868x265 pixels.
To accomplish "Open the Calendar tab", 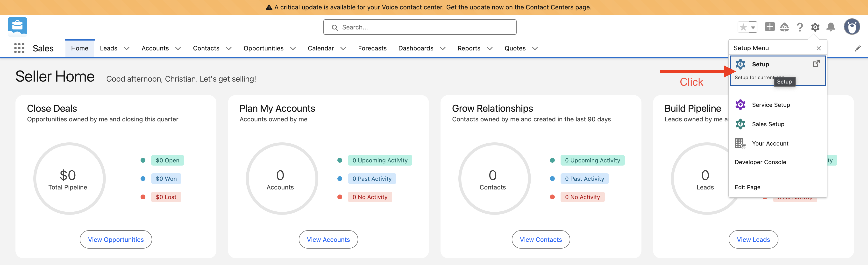I will pos(321,48).
